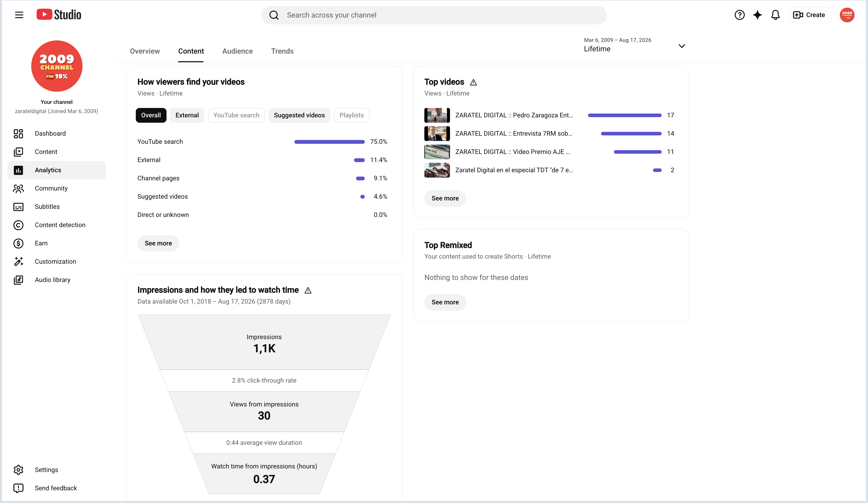Click the Entrevista 7RM video title

click(x=514, y=133)
